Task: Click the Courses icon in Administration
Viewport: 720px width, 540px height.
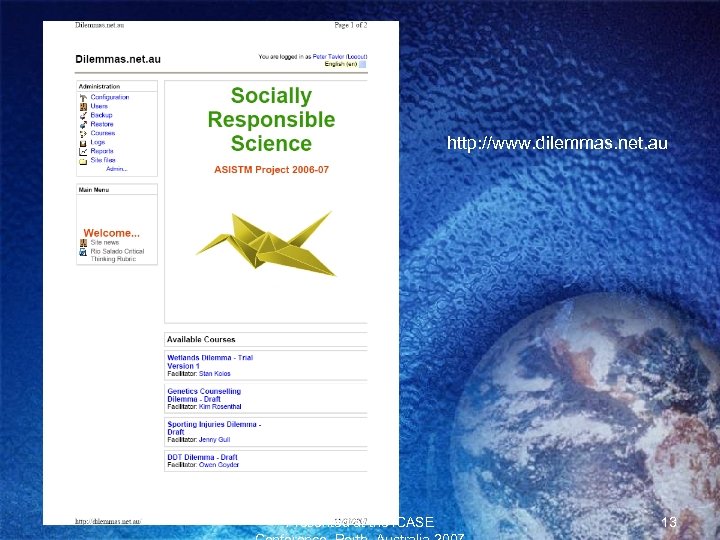Action: (x=83, y=134)
